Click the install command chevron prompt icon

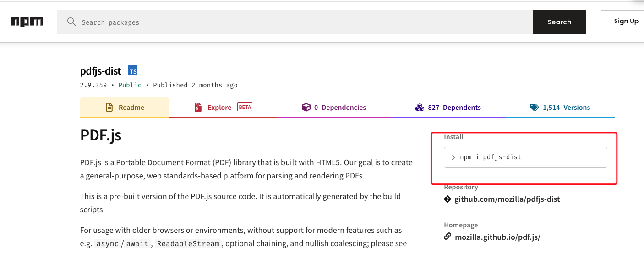[453, 157]
